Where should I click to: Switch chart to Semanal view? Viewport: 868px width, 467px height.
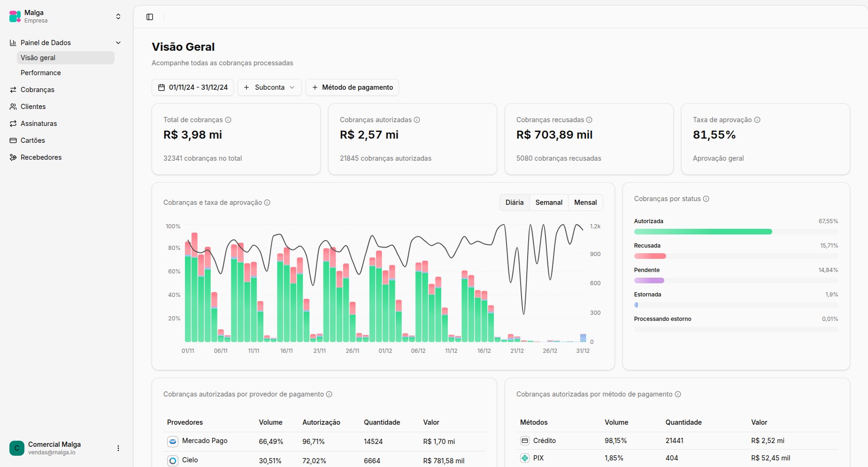coord(549,202)
